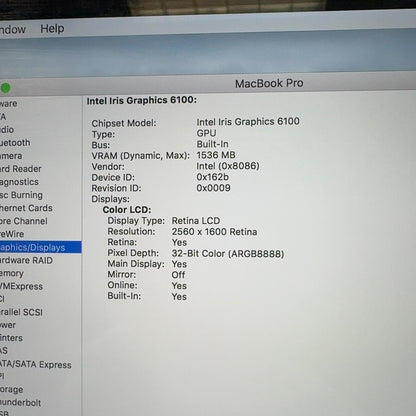Click the MacBook Pro window title
The width and height of the screenshot is (416, 416).
pyautogui.click(x=269, y=83)
